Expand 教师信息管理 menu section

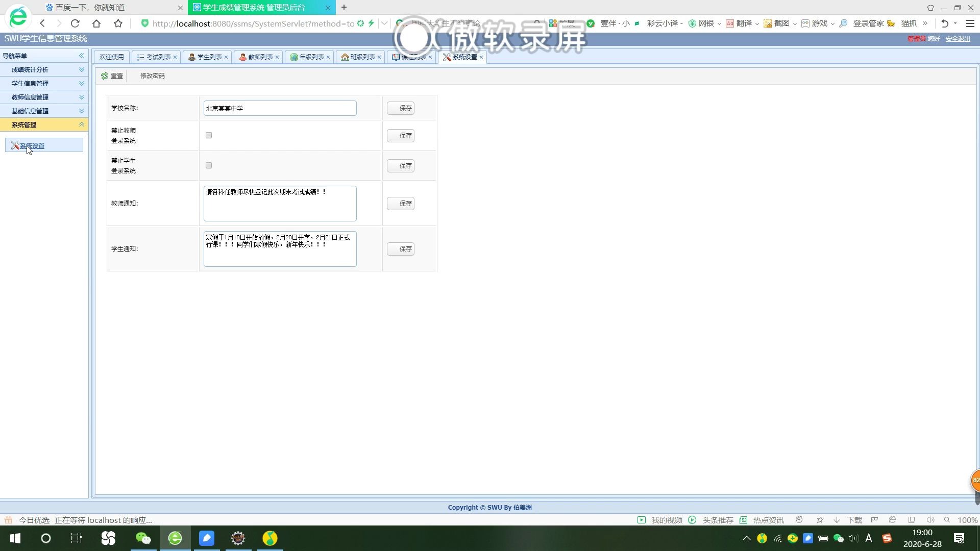(44, 97)
